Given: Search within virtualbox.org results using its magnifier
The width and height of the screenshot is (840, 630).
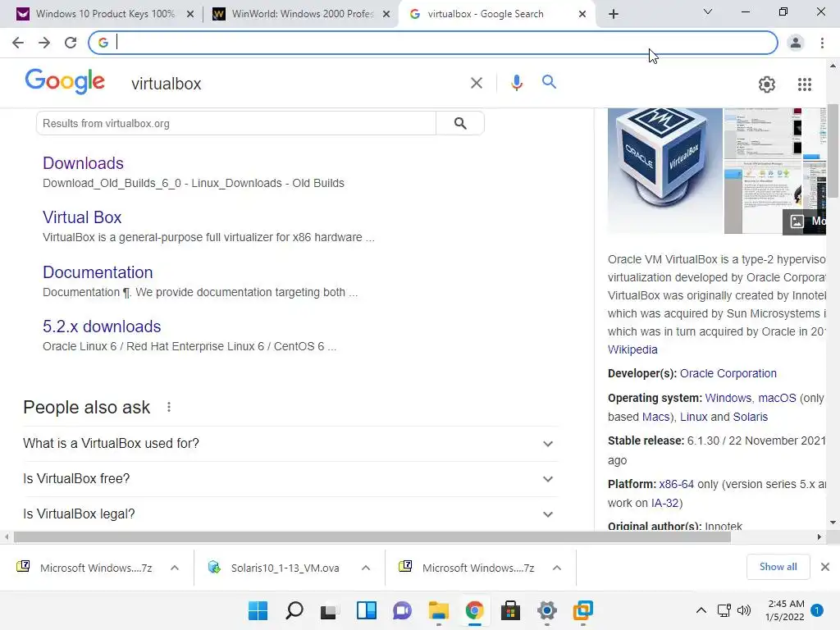Looking at the screenshot, I should (x=460, y=123).
